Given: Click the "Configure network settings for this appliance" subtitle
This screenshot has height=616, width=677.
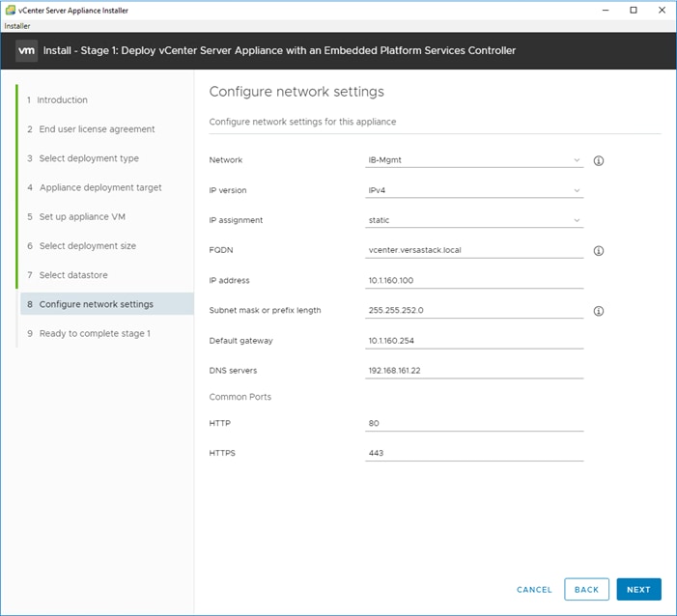Looking at the screenshot, I should (x=302, y=122).
